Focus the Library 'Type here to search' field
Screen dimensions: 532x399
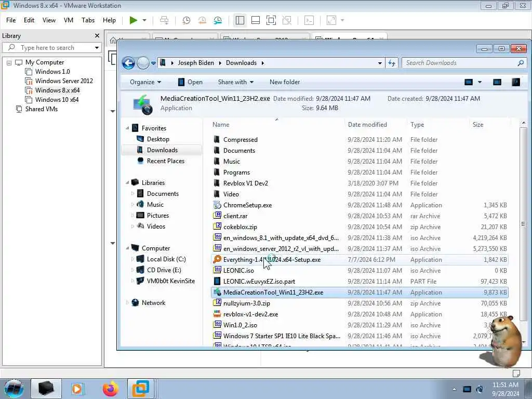[x=51, y=47]
